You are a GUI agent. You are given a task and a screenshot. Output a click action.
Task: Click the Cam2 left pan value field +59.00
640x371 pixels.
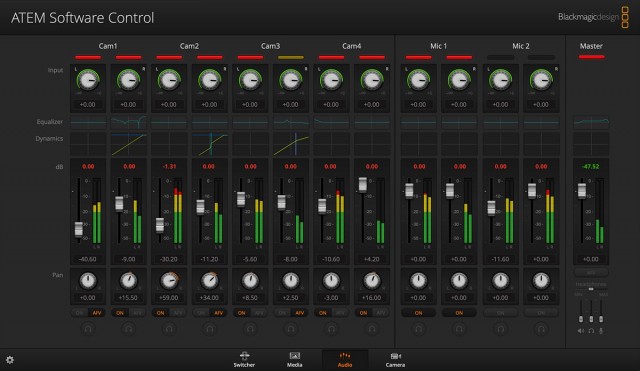[x=169, y=298]
